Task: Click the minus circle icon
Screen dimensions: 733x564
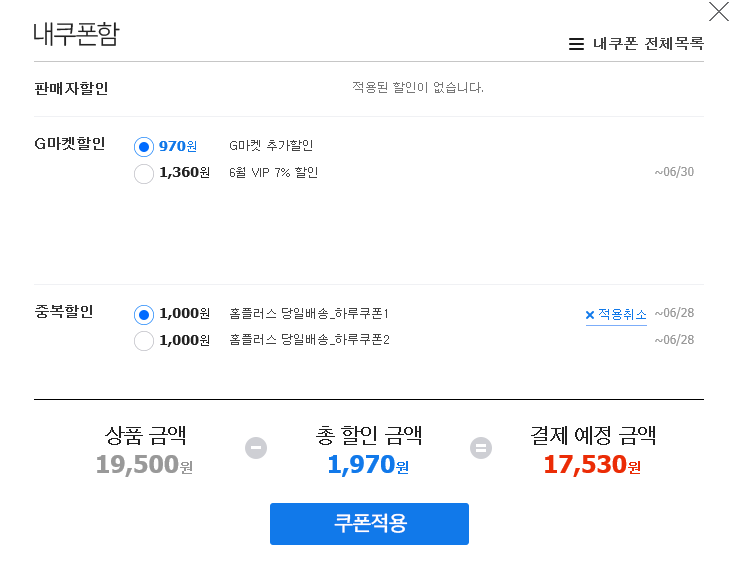Action: [256, 448]
